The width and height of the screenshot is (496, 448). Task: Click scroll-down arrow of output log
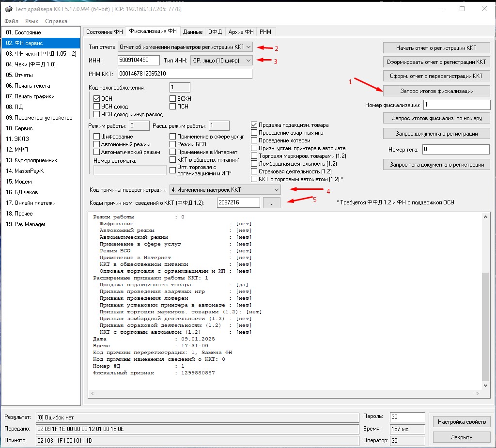pos(485,386)
